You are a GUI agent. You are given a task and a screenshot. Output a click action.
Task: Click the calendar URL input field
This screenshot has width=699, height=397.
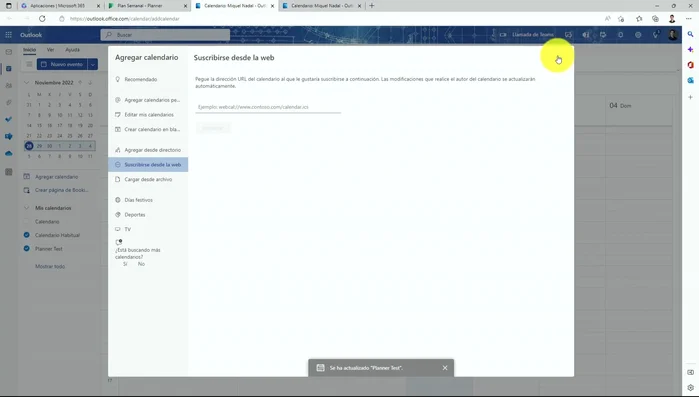pos(268,107)
